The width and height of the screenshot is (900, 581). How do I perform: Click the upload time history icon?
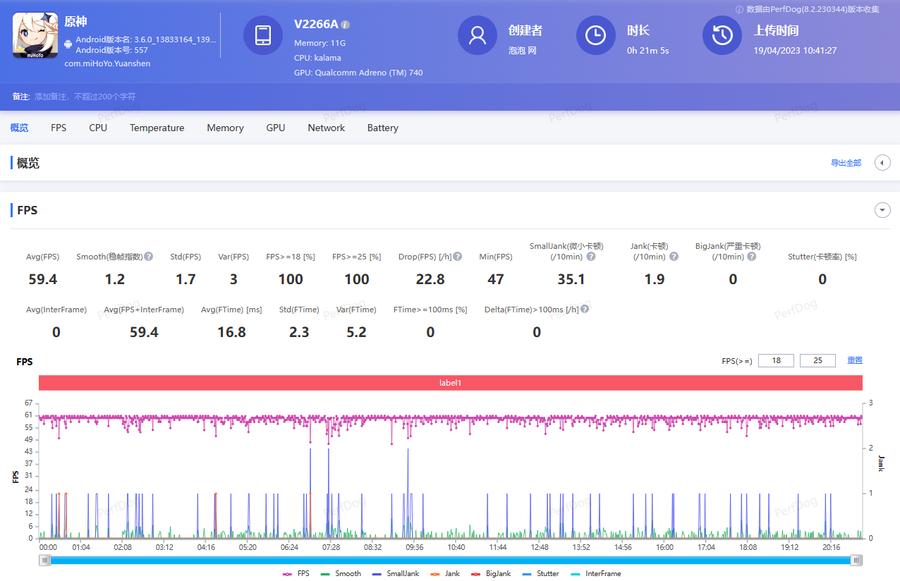click(721, 36)
